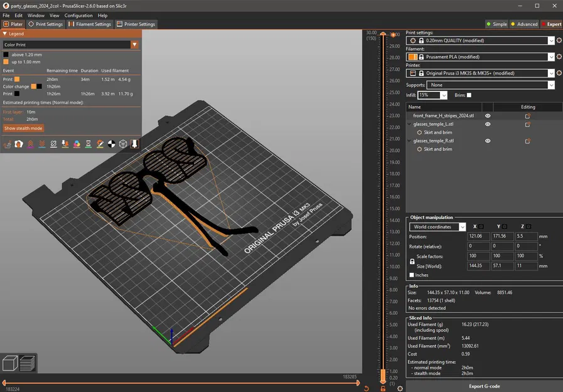Image resolution: width=563 pixels, height=392 pixels.
Task: Expand the Supports dropdown
Action: point(551,85)
